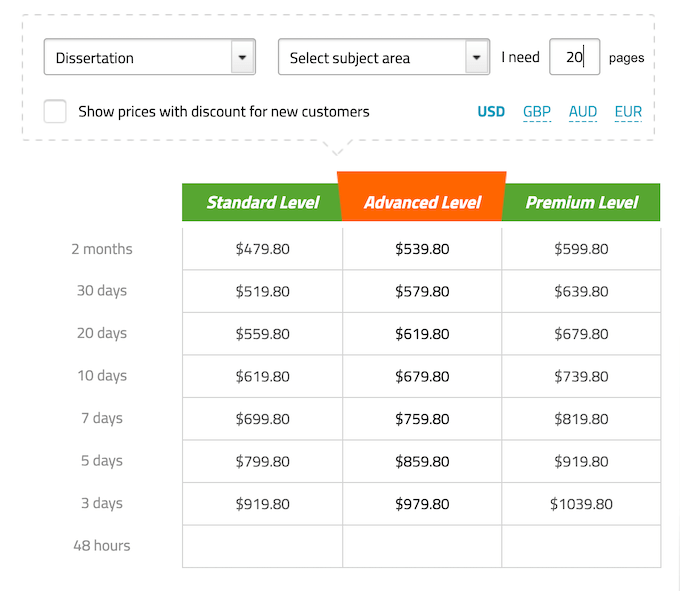Screen dimensions: 680x591
Task: Click the $979.80 Advanced 3 days cell
Action: (422, 504)
